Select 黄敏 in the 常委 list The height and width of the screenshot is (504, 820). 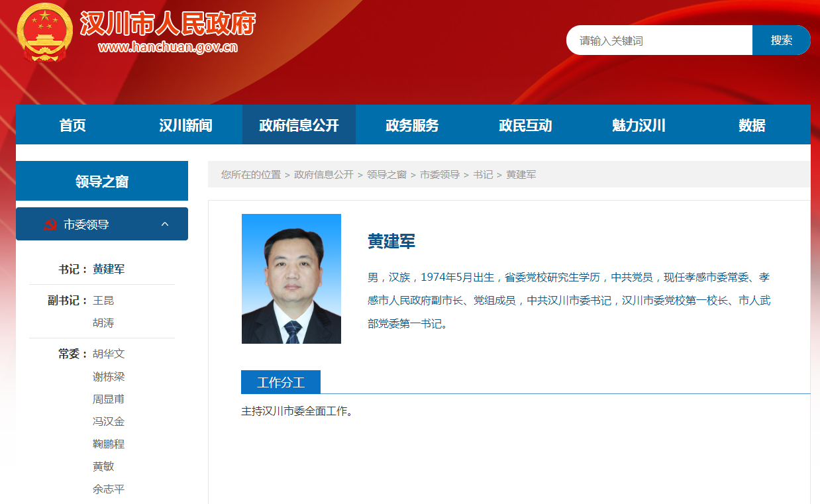pos(103,466)
